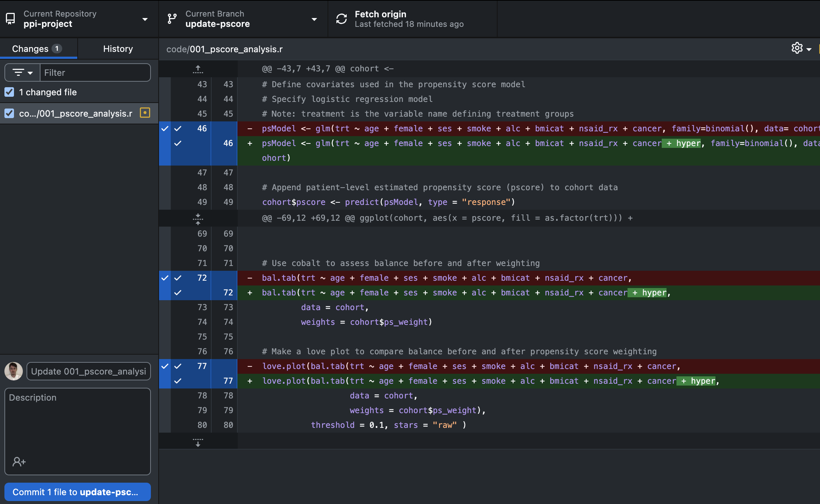Click the branch icon beside update-pscore
820x504 pixels.
(172, 19)
